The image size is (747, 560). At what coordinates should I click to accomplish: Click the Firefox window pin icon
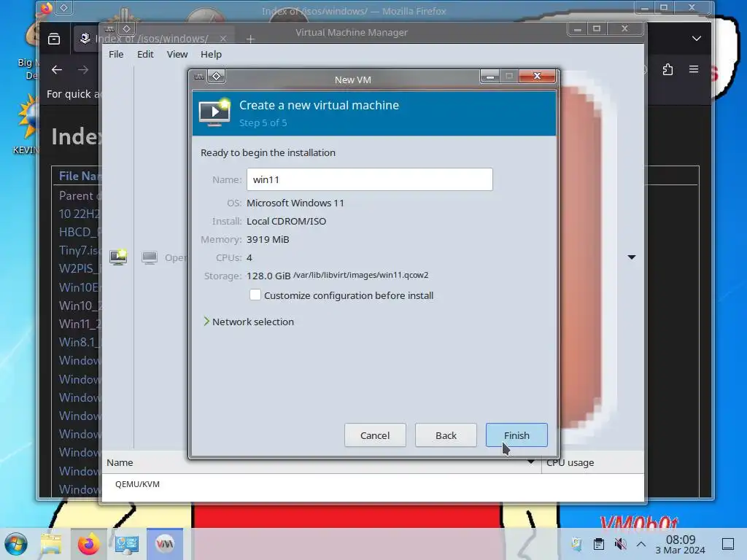point(64,7)
